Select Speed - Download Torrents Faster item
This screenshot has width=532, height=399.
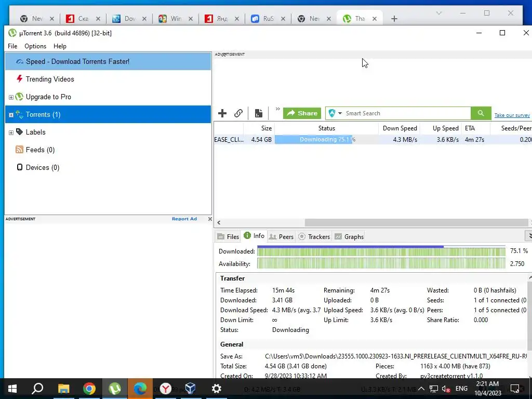tap(108, 61)
